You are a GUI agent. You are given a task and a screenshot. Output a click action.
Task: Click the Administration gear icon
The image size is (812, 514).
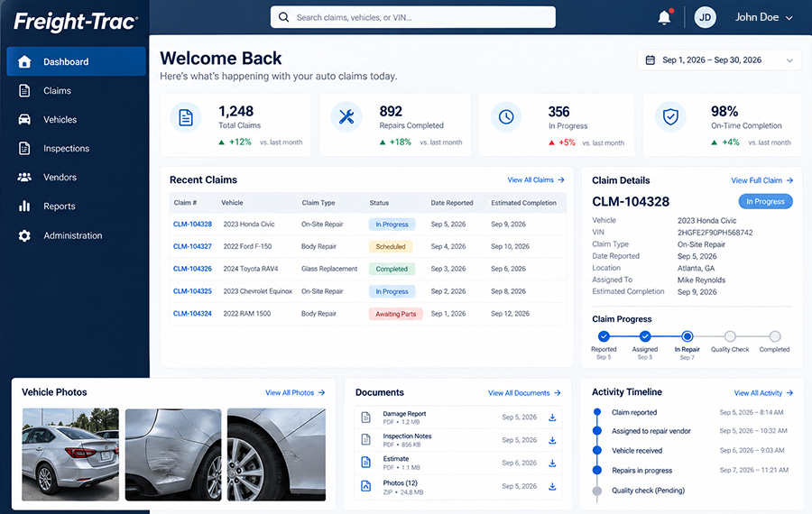[24, 235]
